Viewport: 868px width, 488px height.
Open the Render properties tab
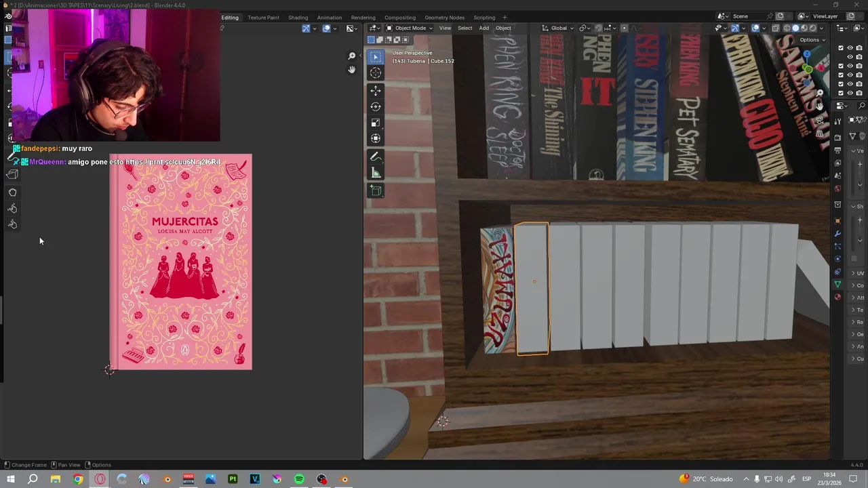tap(837, 137)
